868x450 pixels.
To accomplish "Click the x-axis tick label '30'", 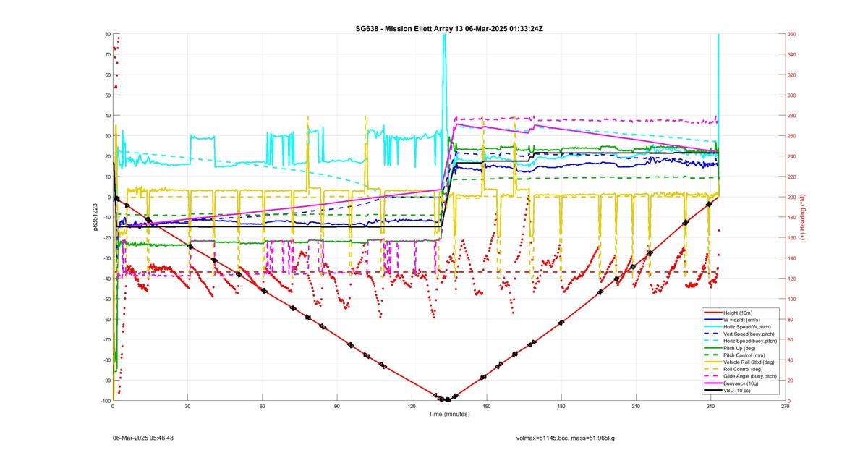I will pyautogui.click(x=187, y=407).
